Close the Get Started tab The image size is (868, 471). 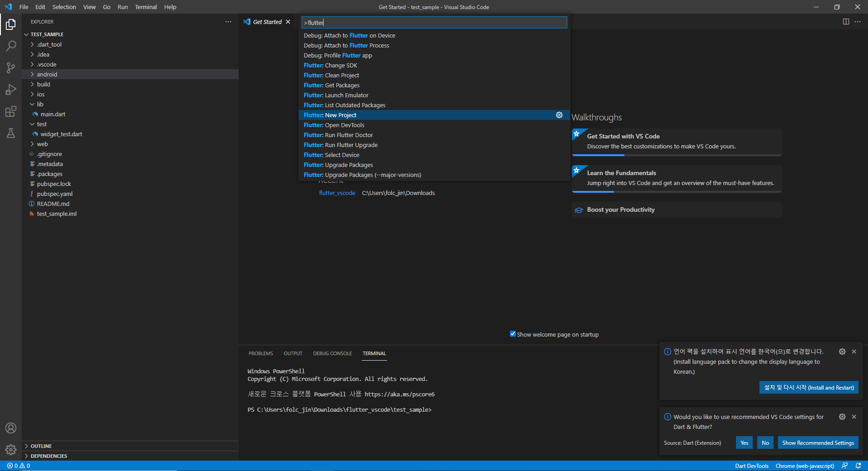288,22
